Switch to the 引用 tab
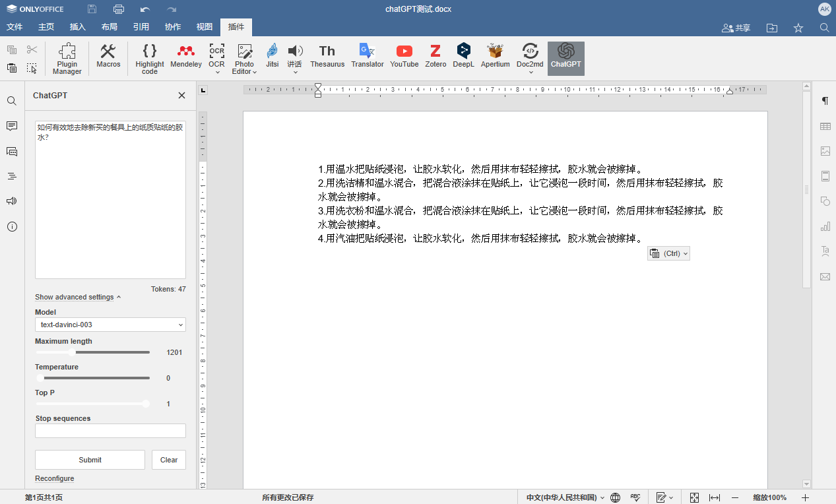 click(141, 27)
